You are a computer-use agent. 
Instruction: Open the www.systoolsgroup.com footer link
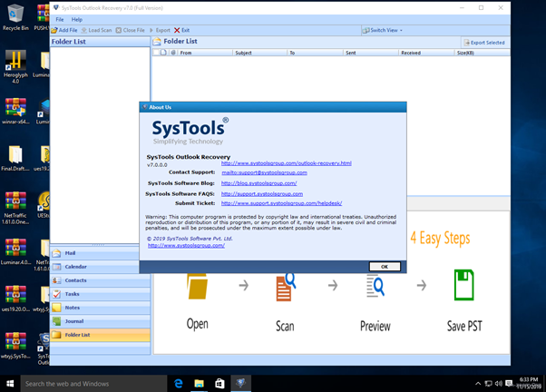tap(186, 246)
